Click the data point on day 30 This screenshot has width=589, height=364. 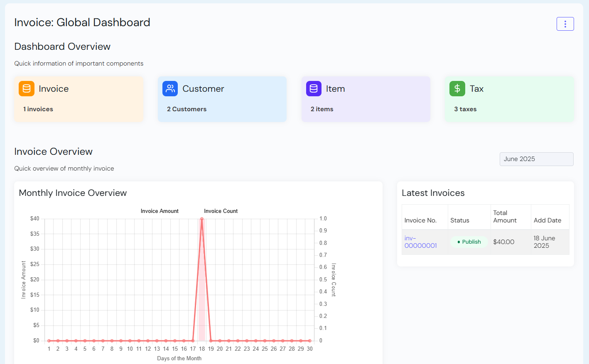tap(310, 341)
